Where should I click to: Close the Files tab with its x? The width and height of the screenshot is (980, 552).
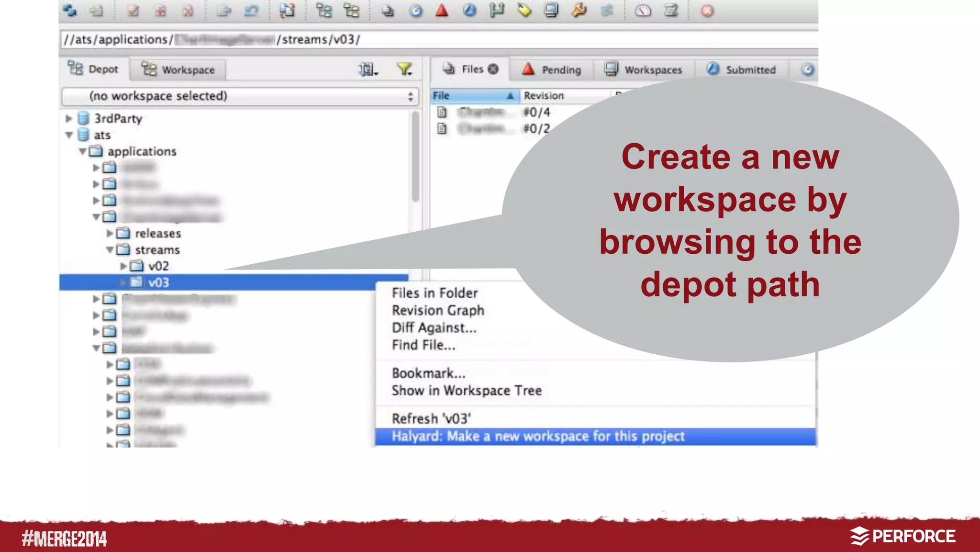pyautogui.click(x=493, y=69)
